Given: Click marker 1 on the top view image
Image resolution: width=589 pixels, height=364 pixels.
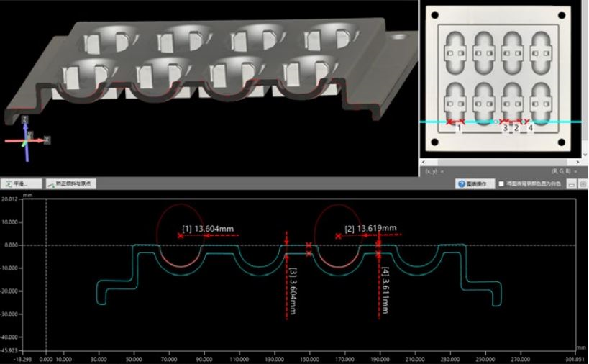Looking at the screenshot, I should click(460, 128).
